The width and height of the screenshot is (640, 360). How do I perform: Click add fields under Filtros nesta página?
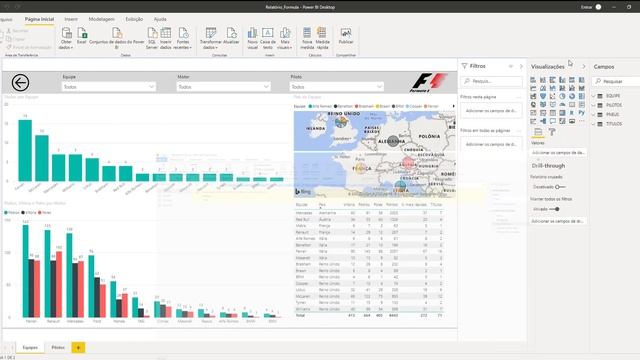[491, 111]
